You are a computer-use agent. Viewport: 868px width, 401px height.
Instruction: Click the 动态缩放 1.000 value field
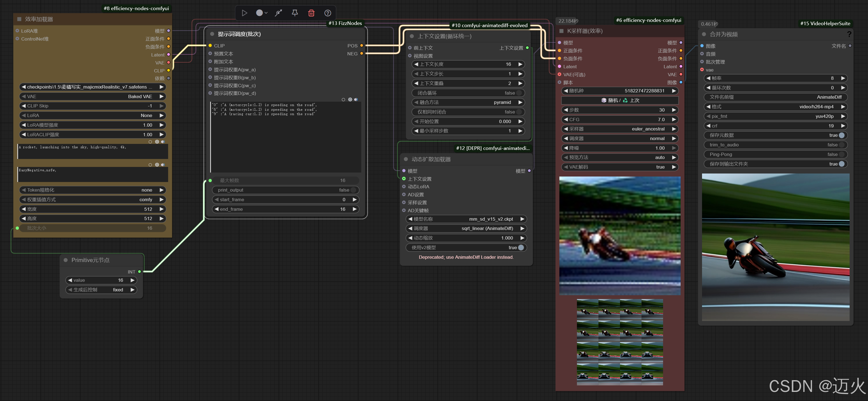coord(466,238)
